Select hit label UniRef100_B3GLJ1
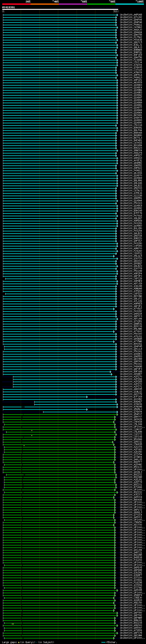 tap(131, 45)
